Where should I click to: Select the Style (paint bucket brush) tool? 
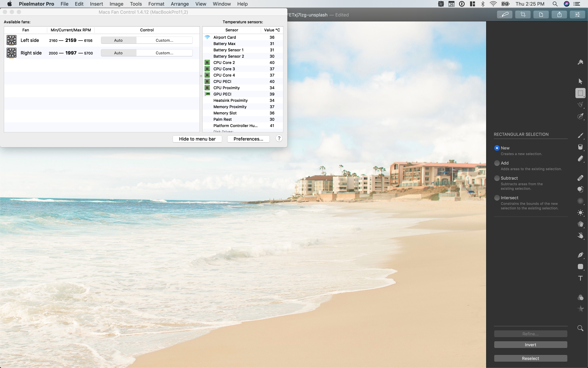[580, 62]
